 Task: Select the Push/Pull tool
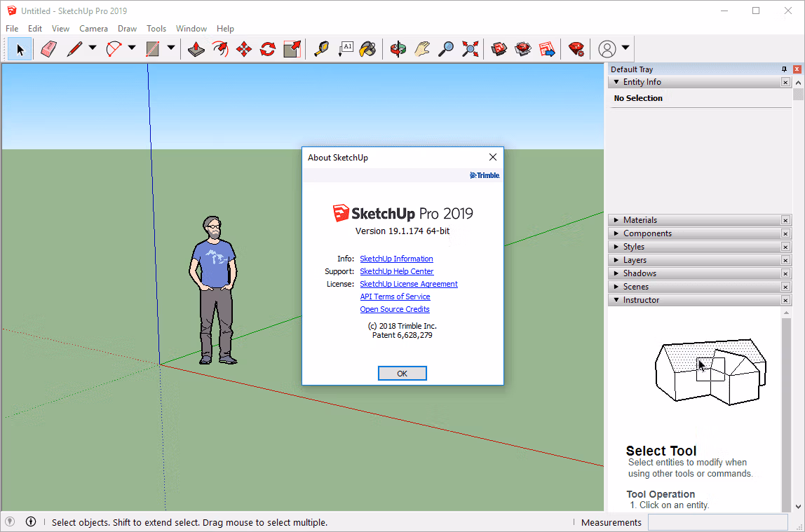pyautogui.click(x=196, y=49)
